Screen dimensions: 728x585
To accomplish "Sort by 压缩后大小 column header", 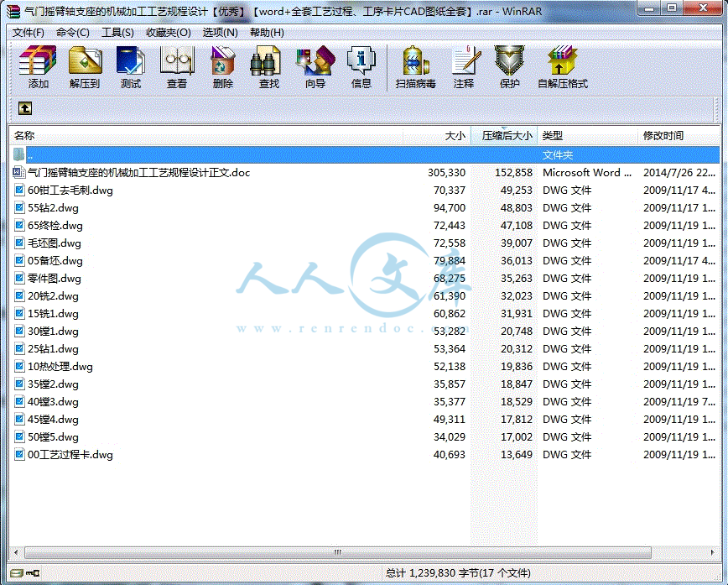I will click(504, 136).
